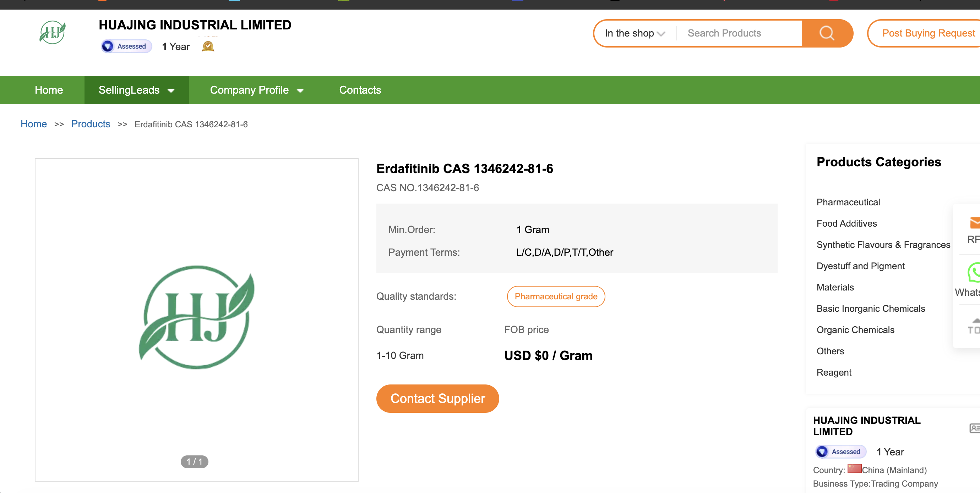Click the Search Products input field

[x=739, y=33]
